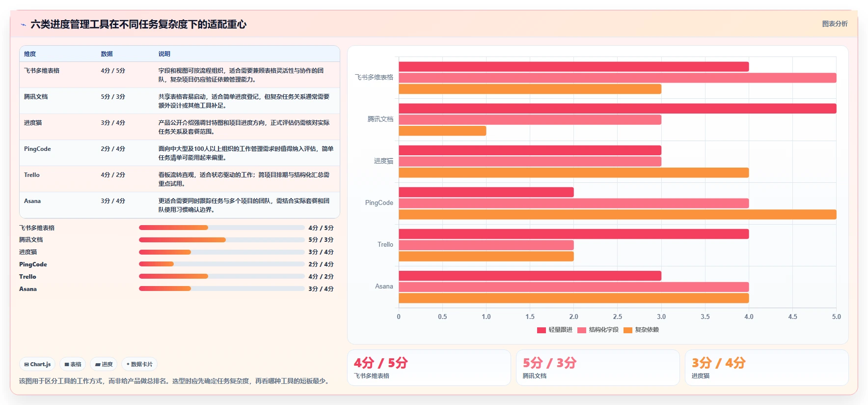This screenshot has height=405, width=868.
Task: Click the 飞书多维表格 table row name
Action: [42, 71]
